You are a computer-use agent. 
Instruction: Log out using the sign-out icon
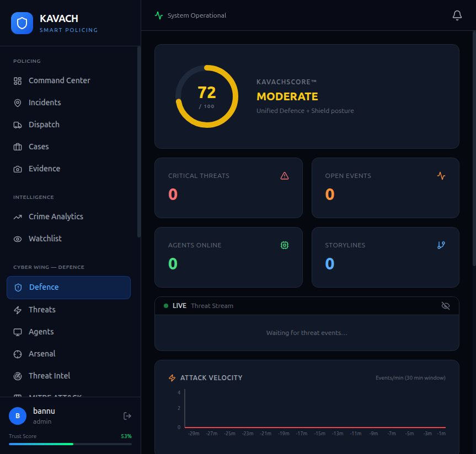(127, 416)
